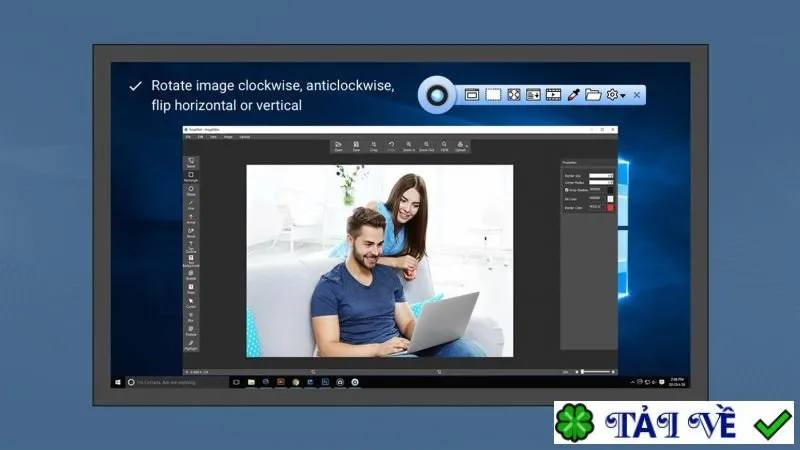Viewport: 800px width, 450px height.
Task: Start scrolling window capture
Action: [x=533, y=95]
